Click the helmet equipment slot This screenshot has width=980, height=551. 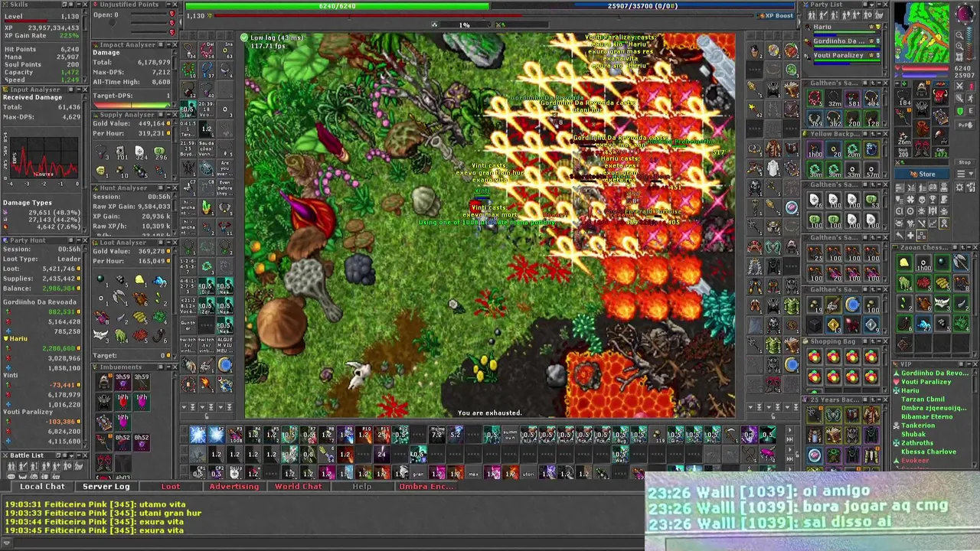click(x=922, y=88)
